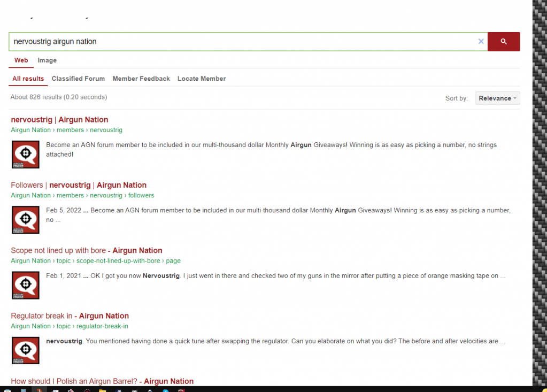Click the 'About 826 results (0.20 seconds)' text

pos(59,97)
